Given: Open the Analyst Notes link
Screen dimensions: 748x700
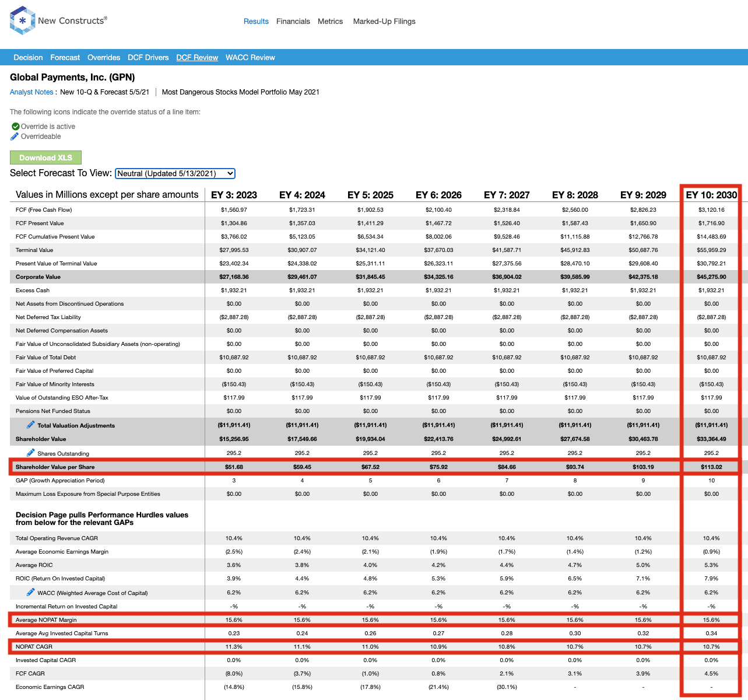Looking at the screenshot, I should coord(31,92).
